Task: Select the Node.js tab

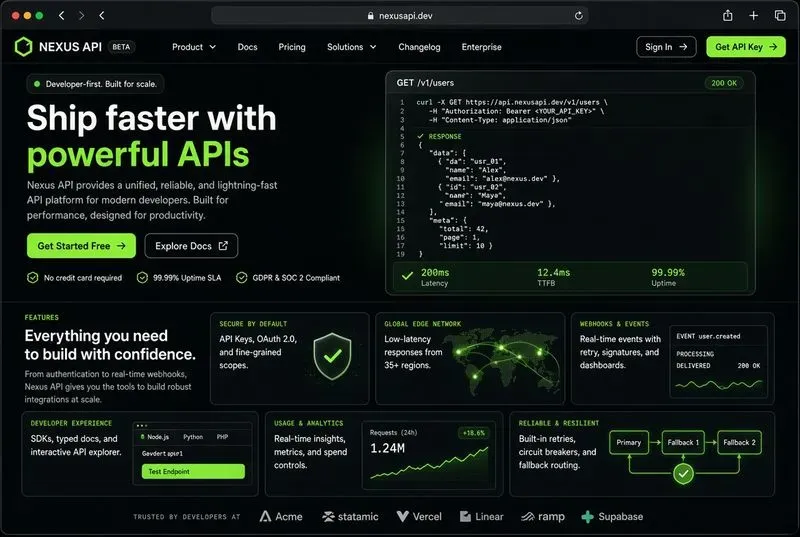Action: (155, 437)
